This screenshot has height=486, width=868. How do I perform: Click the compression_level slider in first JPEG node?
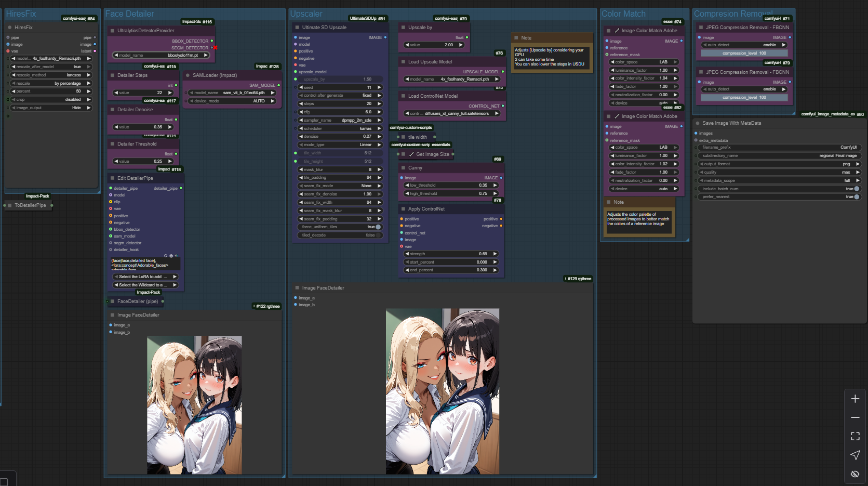744,53
